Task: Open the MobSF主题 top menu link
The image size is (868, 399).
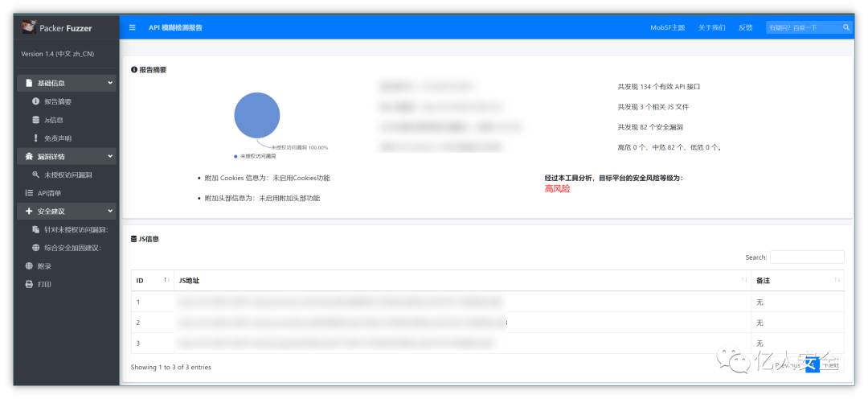Action: tap(667, 27)
